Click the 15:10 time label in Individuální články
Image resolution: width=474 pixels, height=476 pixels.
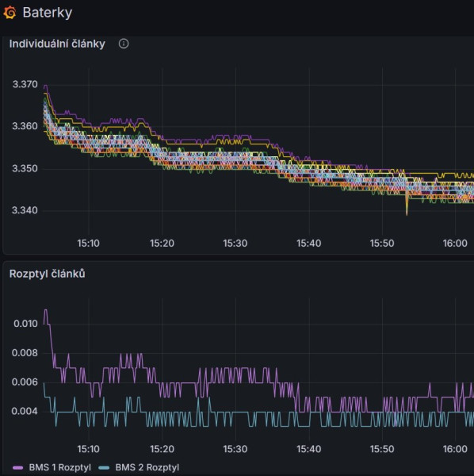[88, 244]
